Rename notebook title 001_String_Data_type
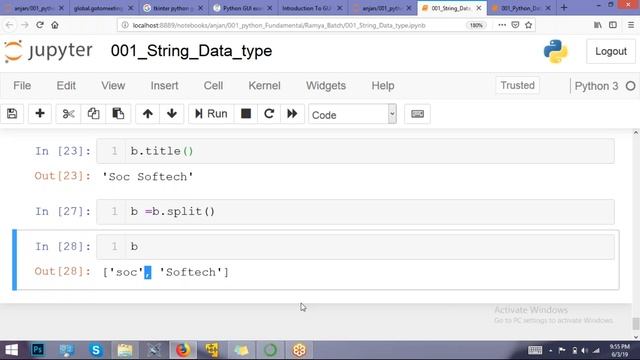Viewport: 640px width, 360px height. (x=191, y=51)
